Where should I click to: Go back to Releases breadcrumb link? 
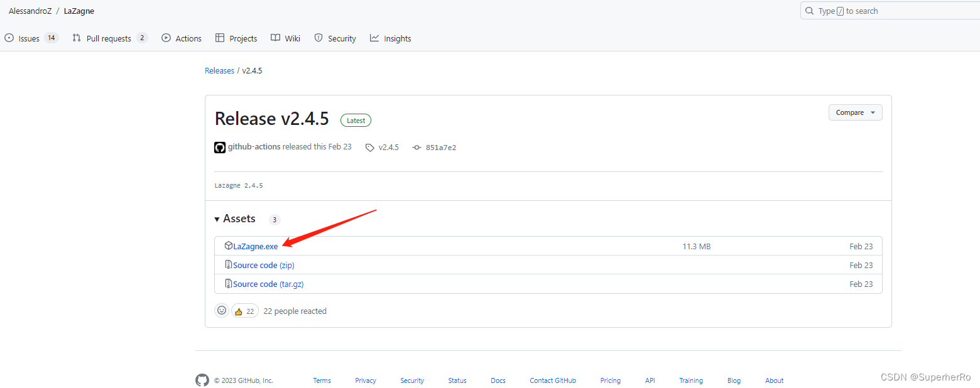click(x=219, y=71)
